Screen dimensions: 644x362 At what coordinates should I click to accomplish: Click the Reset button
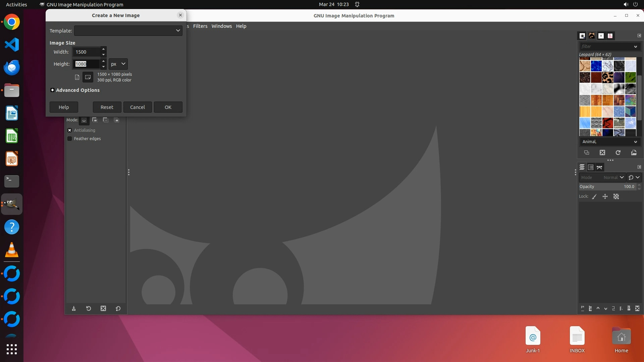click(x=107, y=107)
